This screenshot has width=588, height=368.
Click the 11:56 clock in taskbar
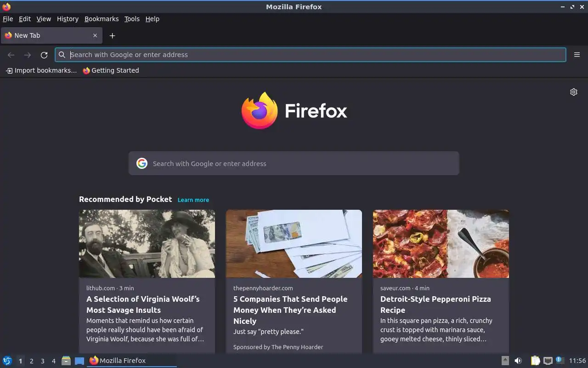(x=577, y=361)
